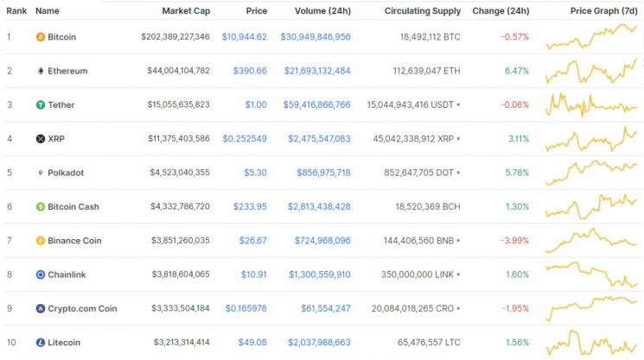The width and height of the screenshot is (644, 360).
Task: Open Bitcoin Cash 7-day price graph
Action: (591, 206)
